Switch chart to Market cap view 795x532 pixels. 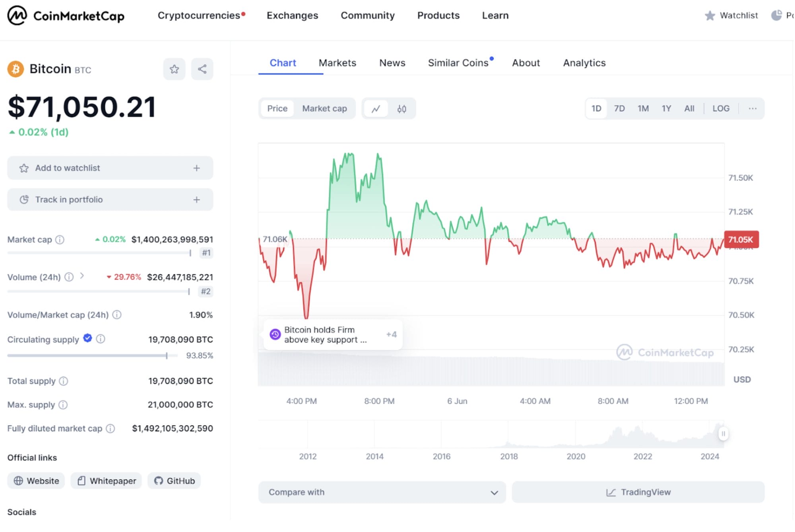tap(324, 108)
